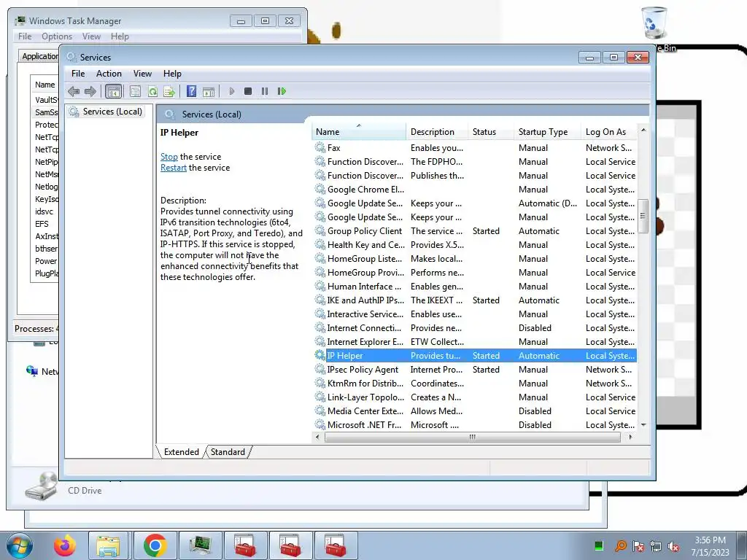Click the Pause Service icon
747x560 pixels.
(264, 91)
